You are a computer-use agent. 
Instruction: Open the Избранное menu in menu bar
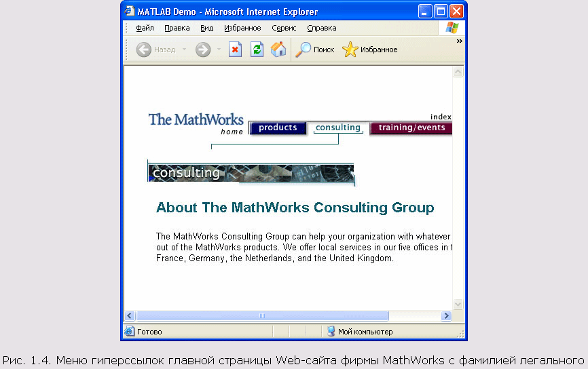tap(242, 28)
